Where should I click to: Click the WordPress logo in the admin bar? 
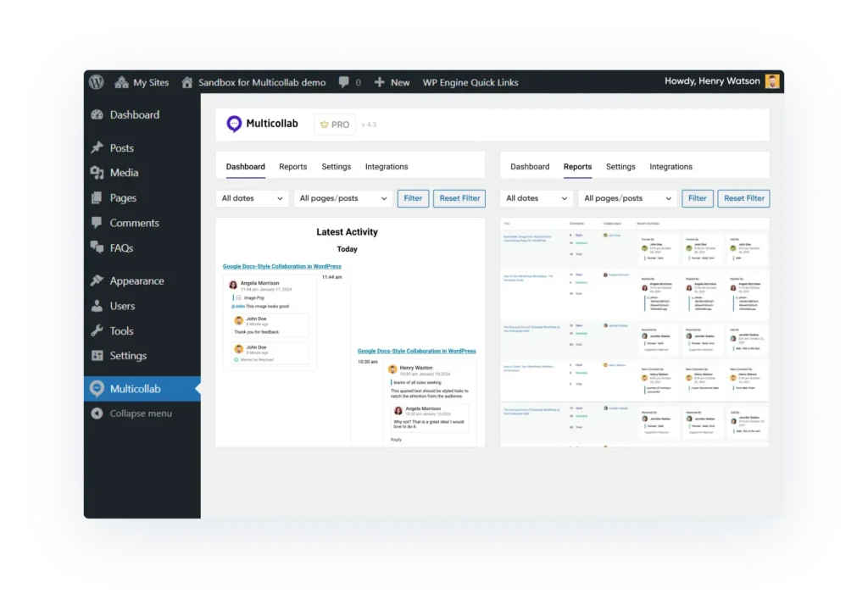click(x=97, y=82)
